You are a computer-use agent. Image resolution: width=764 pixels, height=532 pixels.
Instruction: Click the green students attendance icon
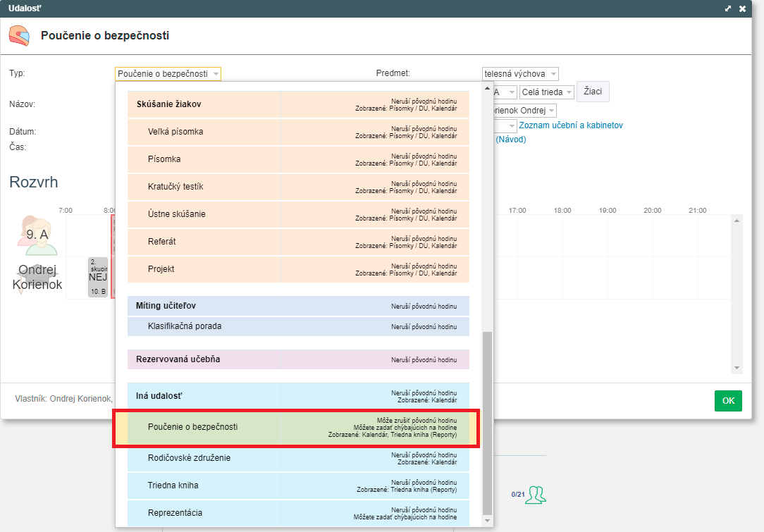click(539, 495)
